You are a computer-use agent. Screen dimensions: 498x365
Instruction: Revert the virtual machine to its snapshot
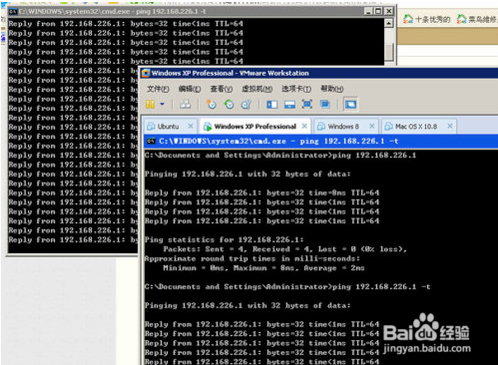pyautogui.click(x=229, y=104)
